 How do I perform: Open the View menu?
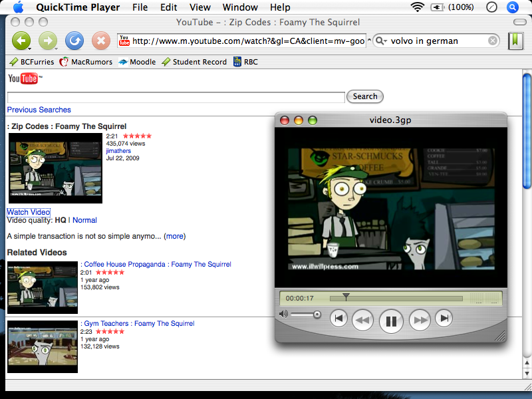click(200, 7)
